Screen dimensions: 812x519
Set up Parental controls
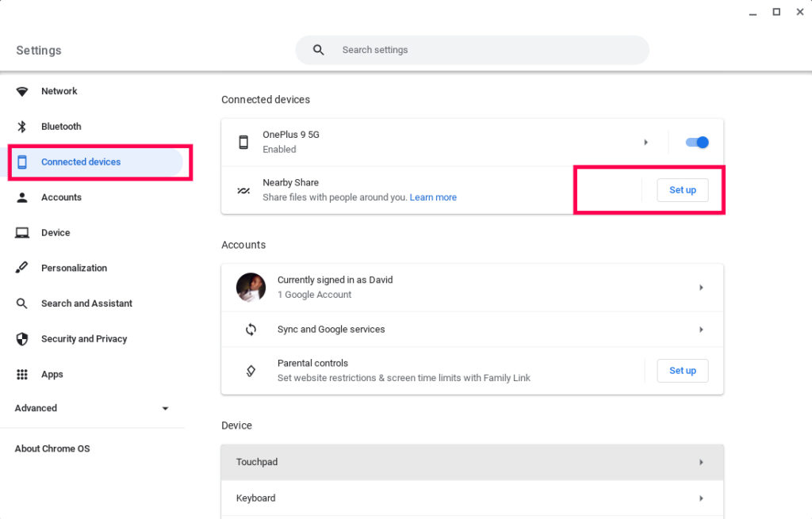(x=683, y=371)
